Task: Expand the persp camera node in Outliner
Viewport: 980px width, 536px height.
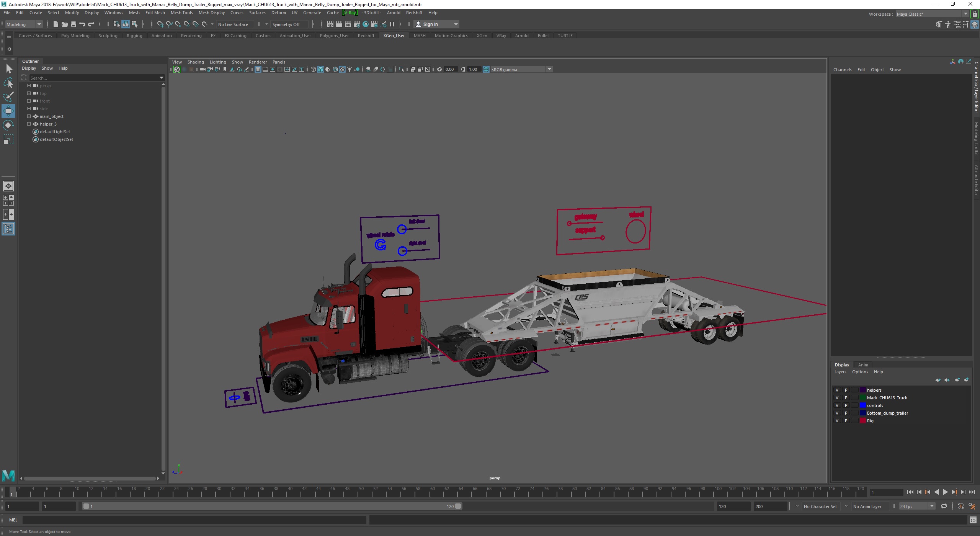Action: point(29,85)
